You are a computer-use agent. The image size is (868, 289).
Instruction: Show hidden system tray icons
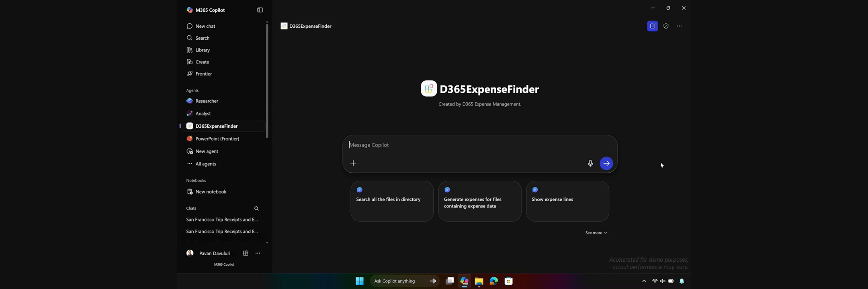pos(644,281)
